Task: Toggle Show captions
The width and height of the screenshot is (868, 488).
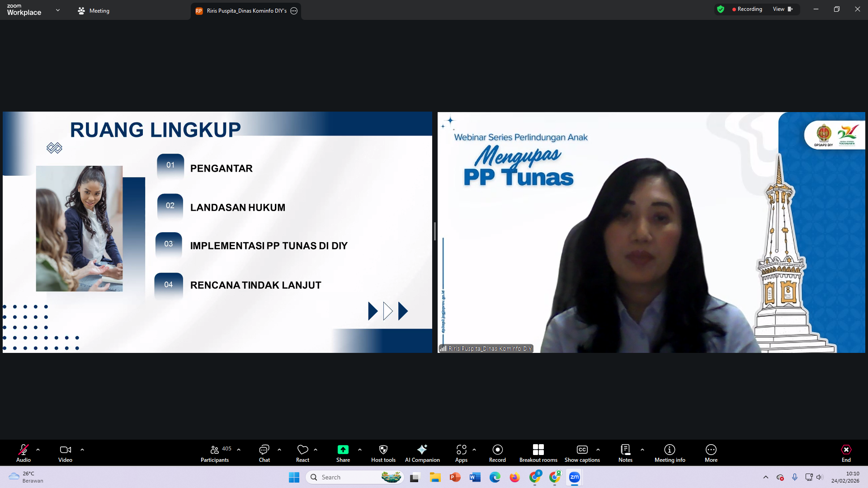Action: coord(582,453)
